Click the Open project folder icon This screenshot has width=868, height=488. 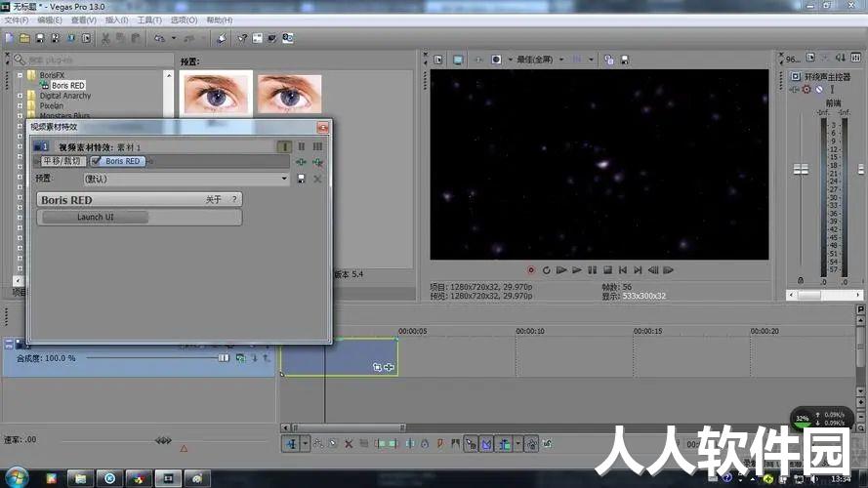(x=24, y=38)
